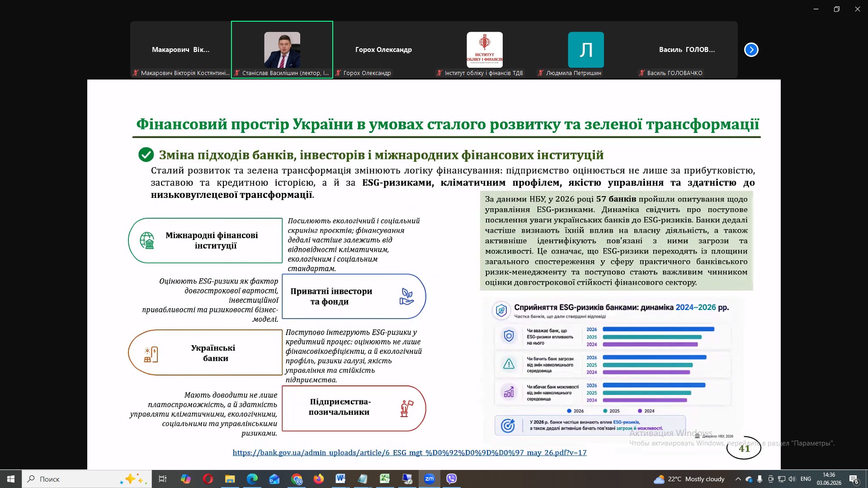Image resolution: width=868 pixels, height=488 pixels.
Task: Click the ESG chart title icon
Action: click(x=501, y=310)
